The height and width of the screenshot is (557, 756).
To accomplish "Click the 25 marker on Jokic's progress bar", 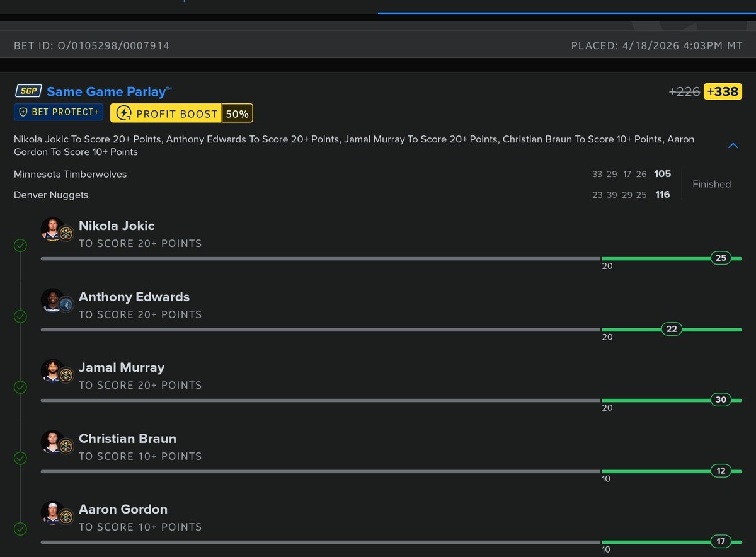I will point(721,258).
